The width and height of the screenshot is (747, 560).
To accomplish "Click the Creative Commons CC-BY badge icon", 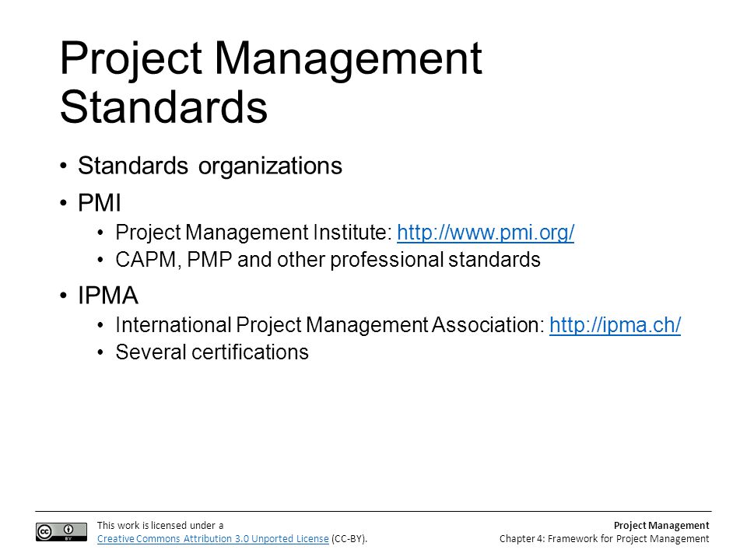I will (x=61, y=531).
